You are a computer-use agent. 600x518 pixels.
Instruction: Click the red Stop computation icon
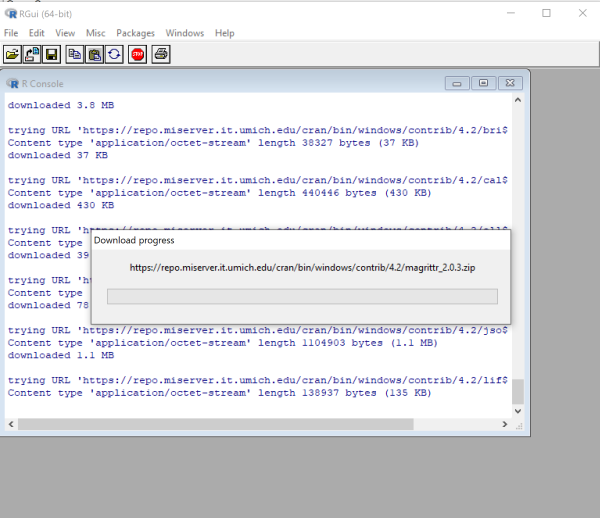(137, 54)
